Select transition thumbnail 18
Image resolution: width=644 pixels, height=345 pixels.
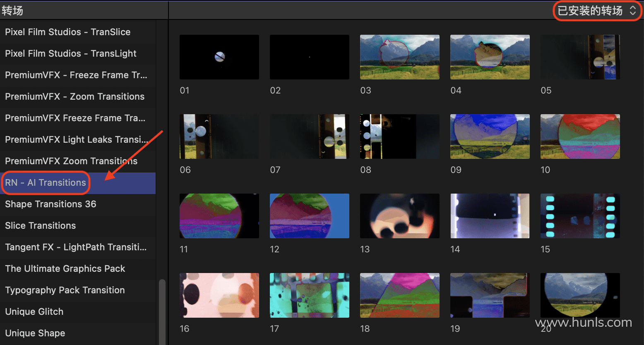tap(400, 295)
